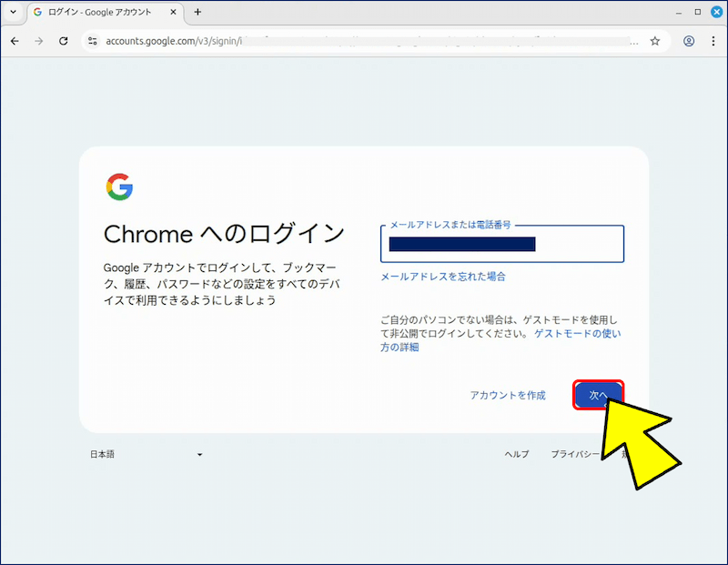Click the accounts.google.com address bar

[364, 41]
